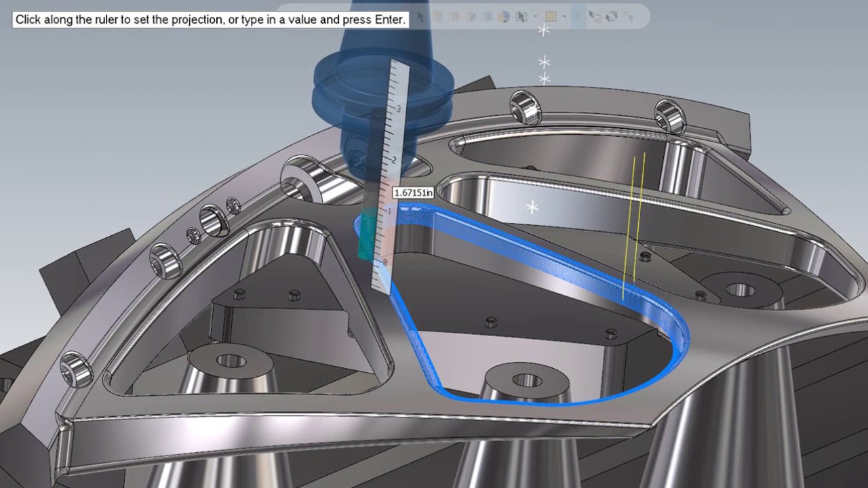Click the ruler at the 3 mark
The height and width of the screenshot is (488, 868).
click(x=399, y=108)
